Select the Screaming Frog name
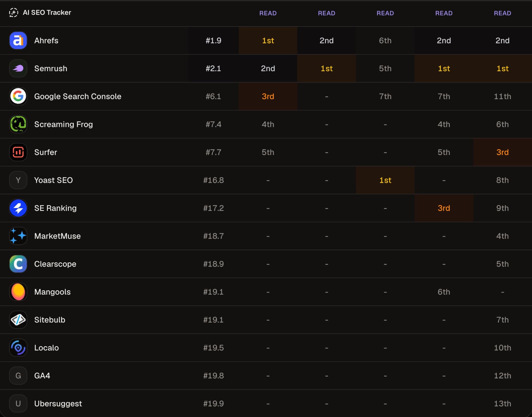 click(x=63, y=124)
